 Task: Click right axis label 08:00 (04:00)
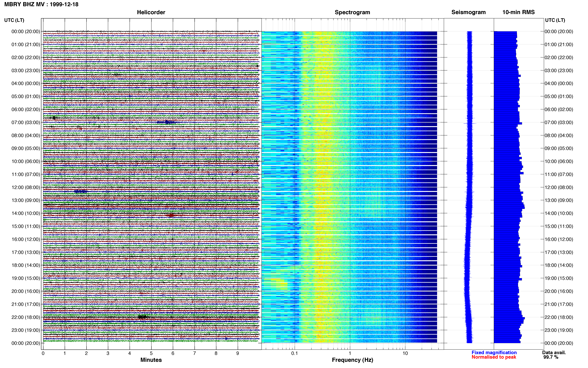click(559, 136)
